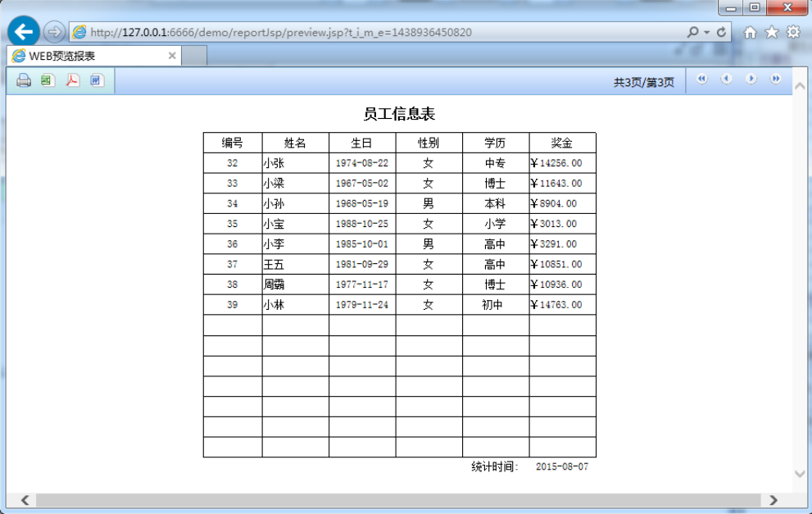Export report to Word icon
The image size is (812, 514).
click(97, 80)
